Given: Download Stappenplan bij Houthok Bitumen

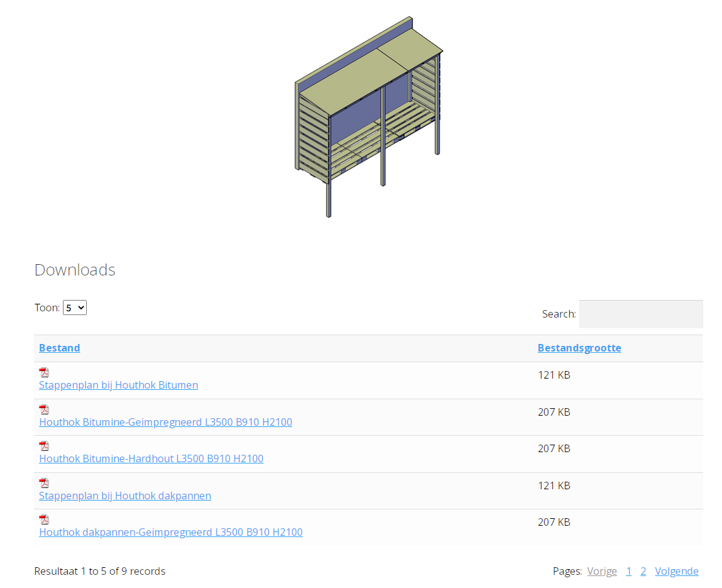Looking at the screenshot, I should (118, 385).
